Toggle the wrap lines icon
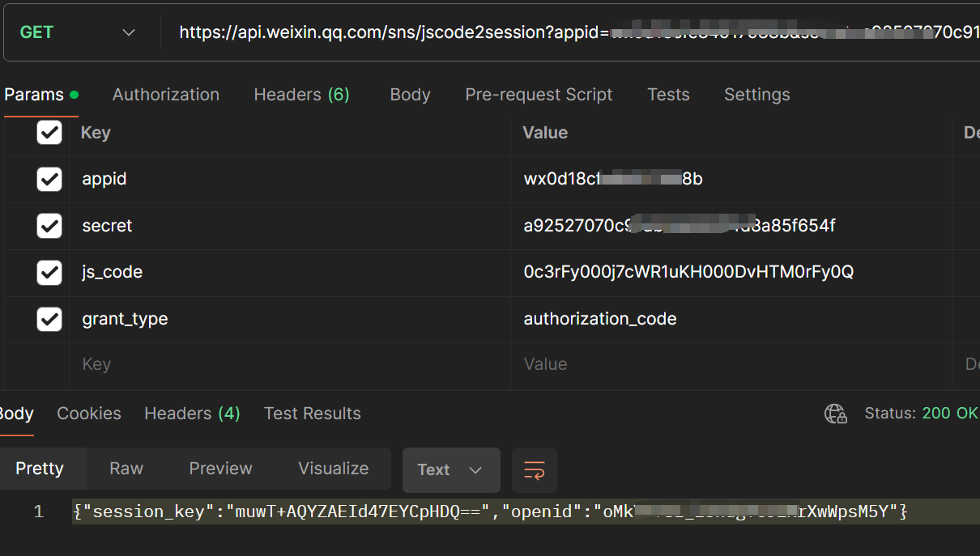The width and height of the screenshot is (980, 556). click(x=535, y=470)
